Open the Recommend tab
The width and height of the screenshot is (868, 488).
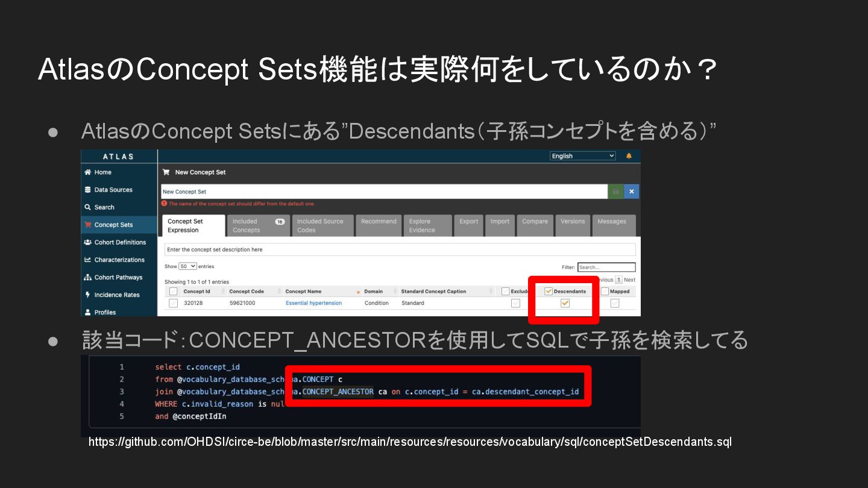coord(379,226)
